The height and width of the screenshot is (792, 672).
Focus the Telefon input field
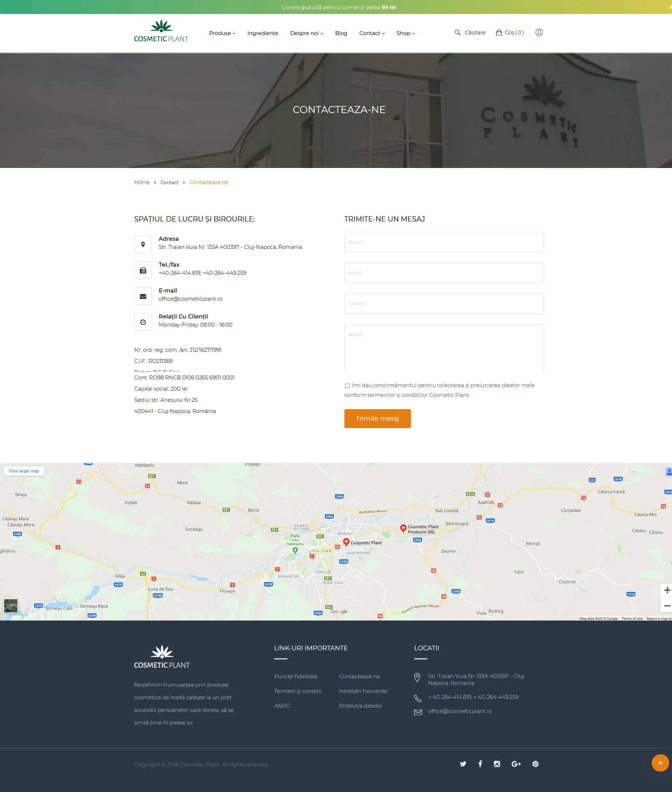coord(444,304)
